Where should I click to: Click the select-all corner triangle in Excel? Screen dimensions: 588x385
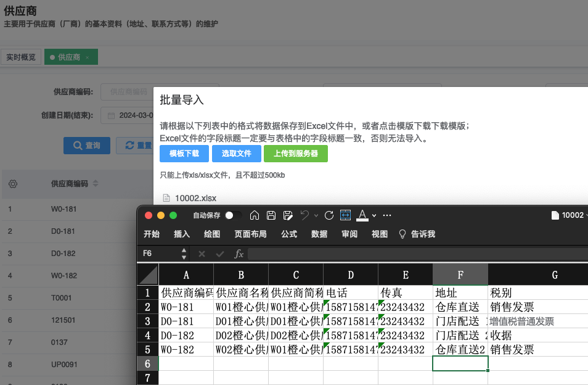click(148, 275)
